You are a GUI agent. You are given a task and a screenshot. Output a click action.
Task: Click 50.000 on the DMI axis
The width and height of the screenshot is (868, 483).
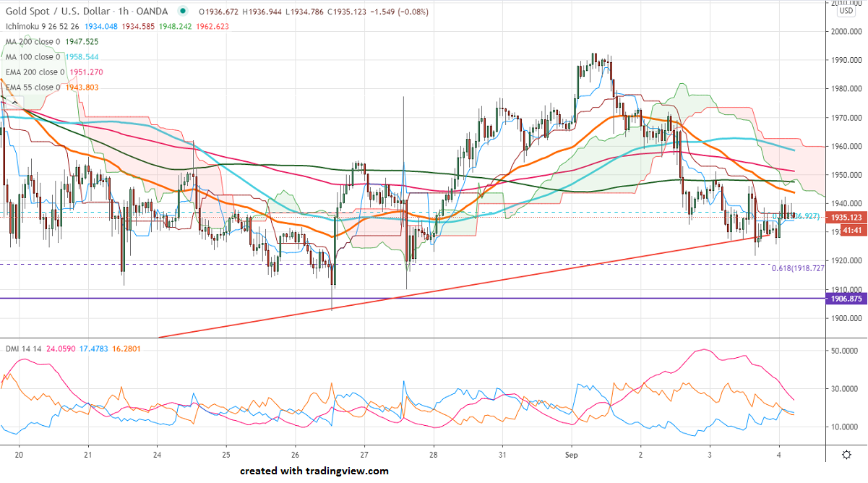(x=843, y=351)
